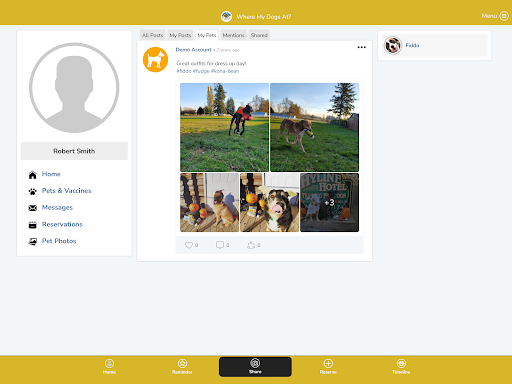Screen dimensions: 512x384
Task: Click the thumbs-up icon on post
Action: (251, 245)
